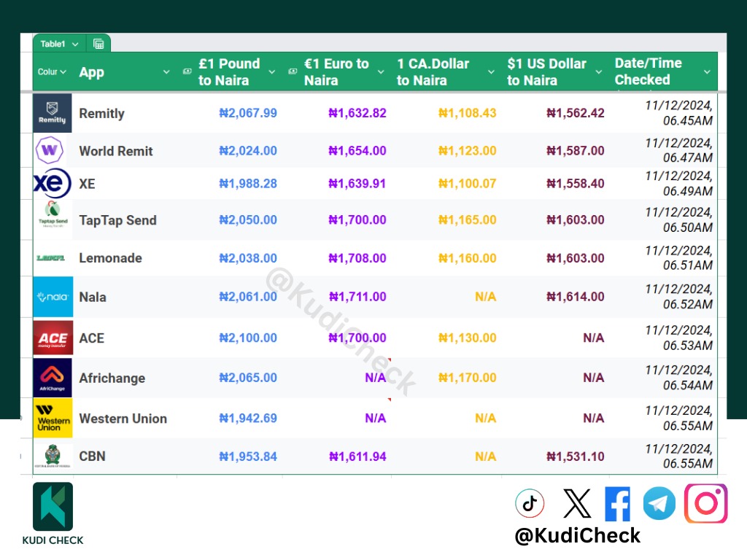Select Nala US dollar rate ₦1,614.00
Viewport: 747px width, 560px height.
(x=575, y=297)
